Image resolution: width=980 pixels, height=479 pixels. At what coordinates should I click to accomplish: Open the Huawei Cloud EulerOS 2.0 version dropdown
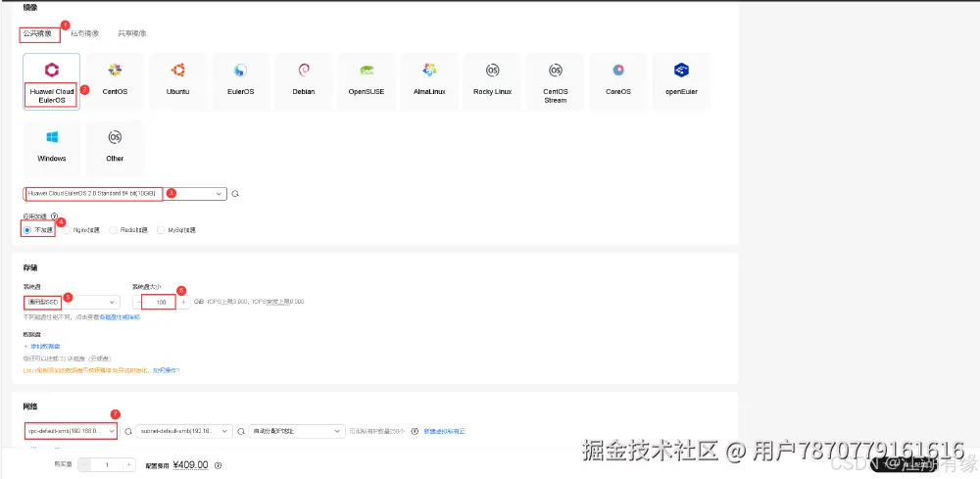124,194
